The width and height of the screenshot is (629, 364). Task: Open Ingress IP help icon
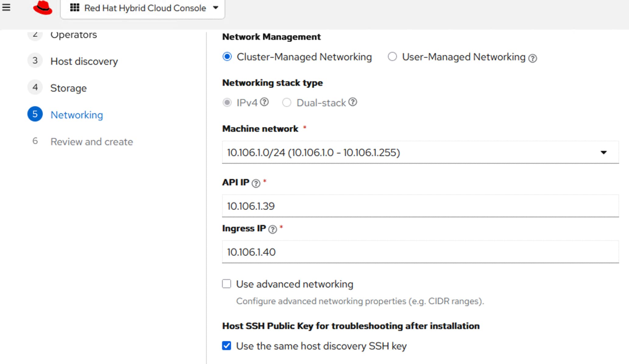(x=272, y=229)
